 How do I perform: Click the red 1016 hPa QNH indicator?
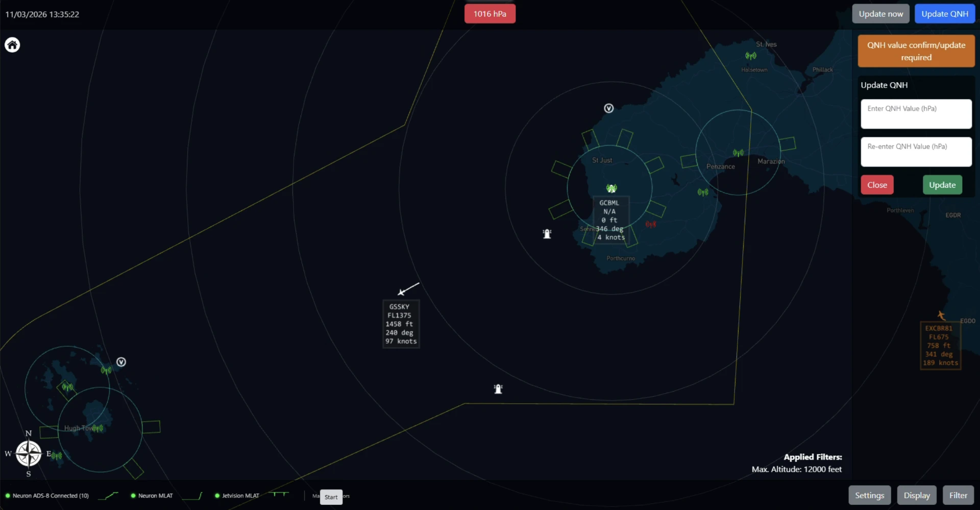tap(489, 14)
